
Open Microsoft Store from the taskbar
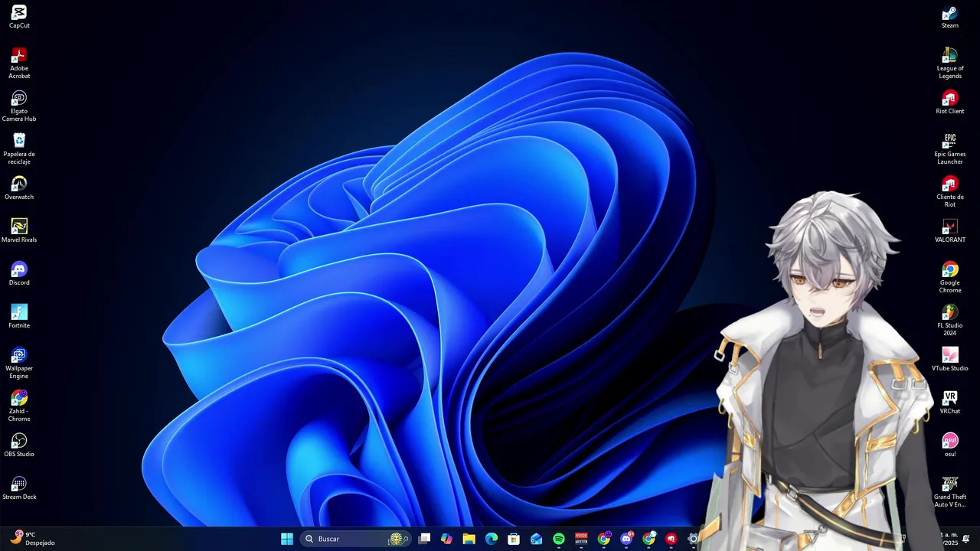click(x=514, y=539)
